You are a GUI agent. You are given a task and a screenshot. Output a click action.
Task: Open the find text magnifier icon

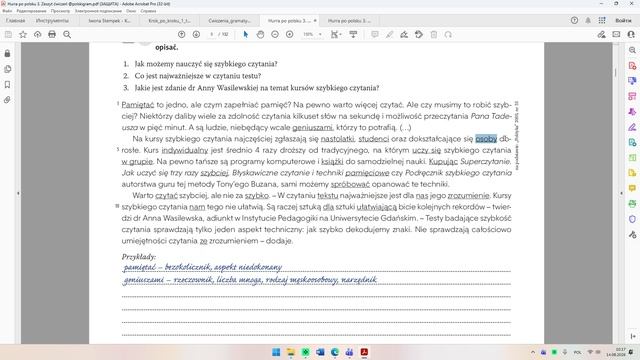click(x=67, y=35)
